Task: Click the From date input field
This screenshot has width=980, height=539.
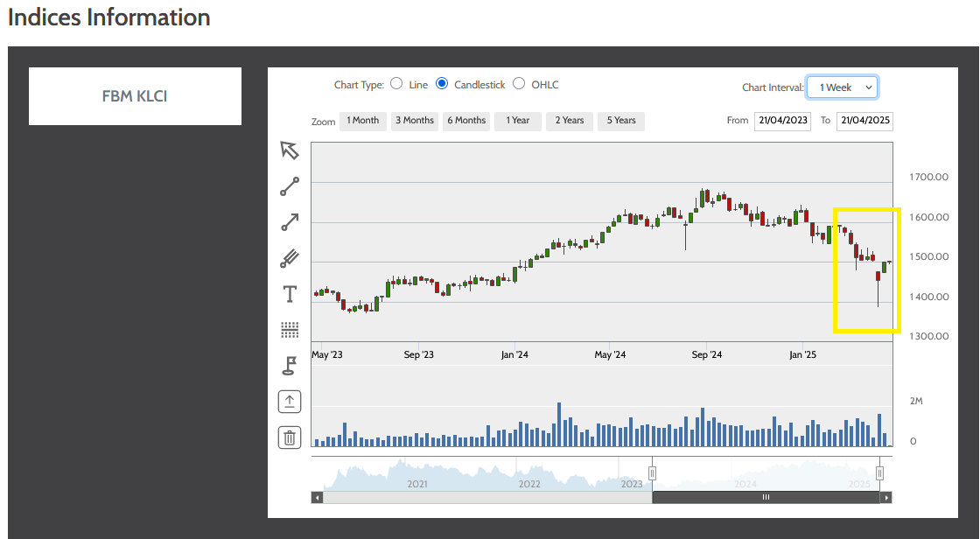Action: tap(782, 121)
